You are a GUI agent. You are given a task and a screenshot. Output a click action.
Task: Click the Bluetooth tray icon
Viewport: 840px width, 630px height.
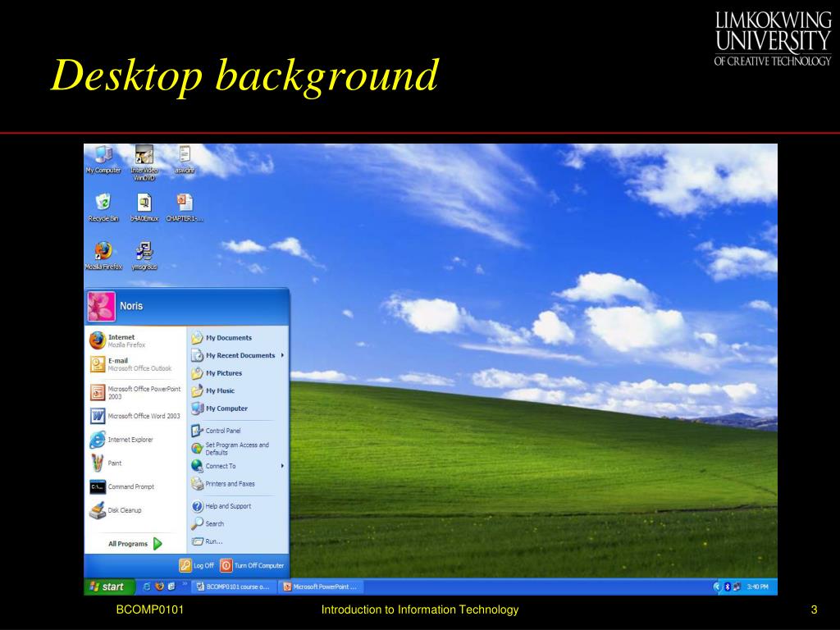point(728,587)
